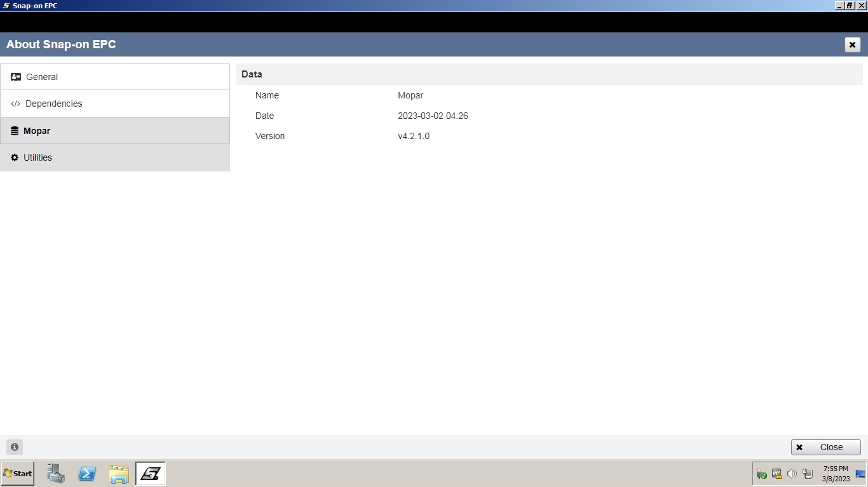
Task: Click the show desktop tray icon
Action: click(x=860, y=474)
